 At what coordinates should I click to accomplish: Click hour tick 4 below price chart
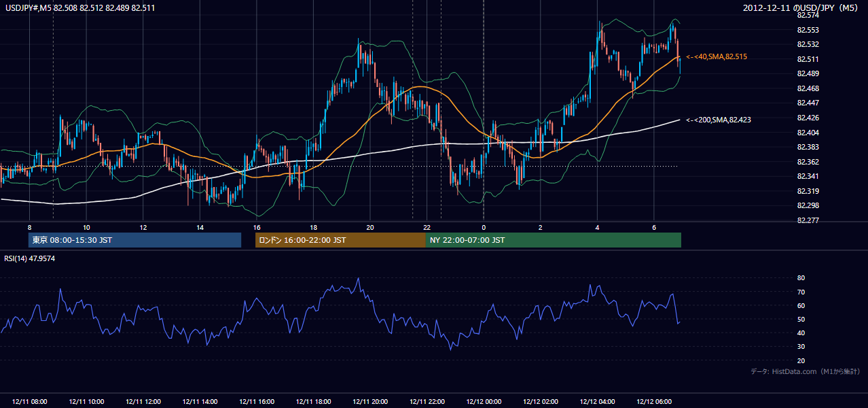(597, 227)
